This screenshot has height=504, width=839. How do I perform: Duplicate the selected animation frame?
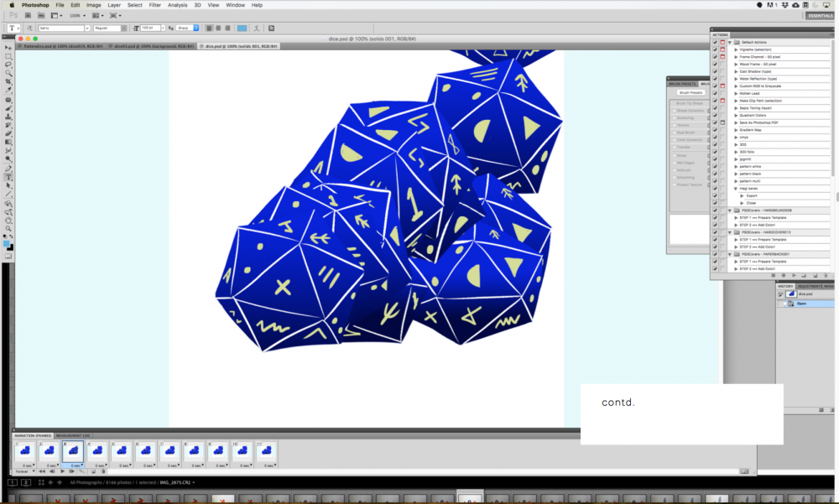[x=93, y=471]
